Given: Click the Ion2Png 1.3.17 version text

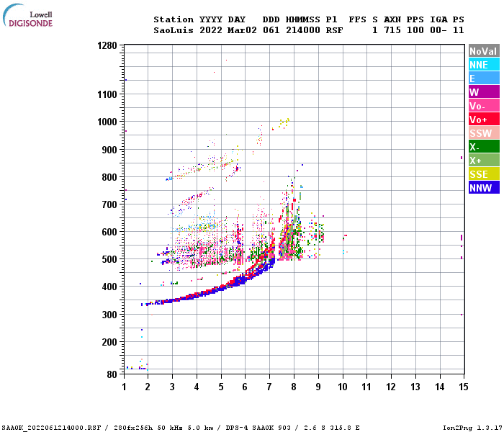Looking at the screenshot, I should pyautogui.click(x=472, y=428).
